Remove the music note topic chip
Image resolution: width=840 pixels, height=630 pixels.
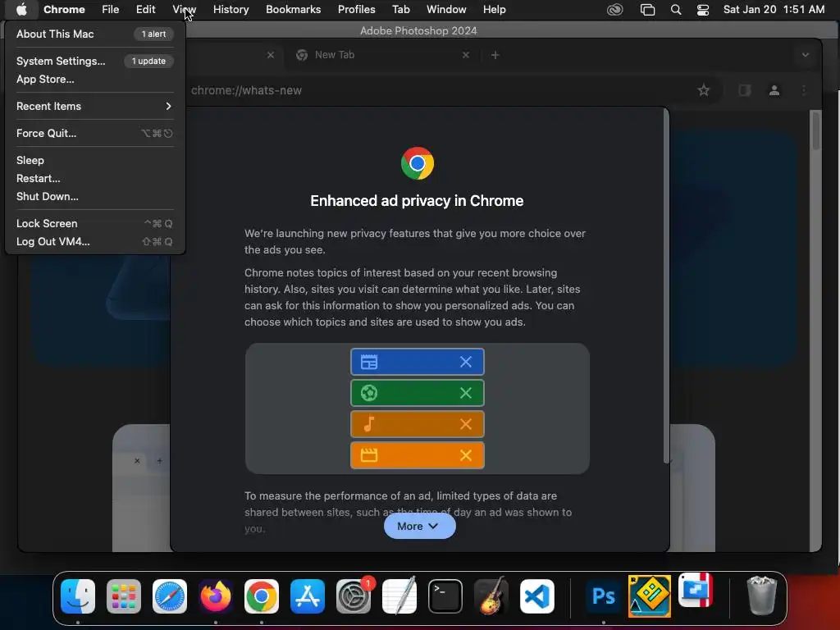coord(466,424)
